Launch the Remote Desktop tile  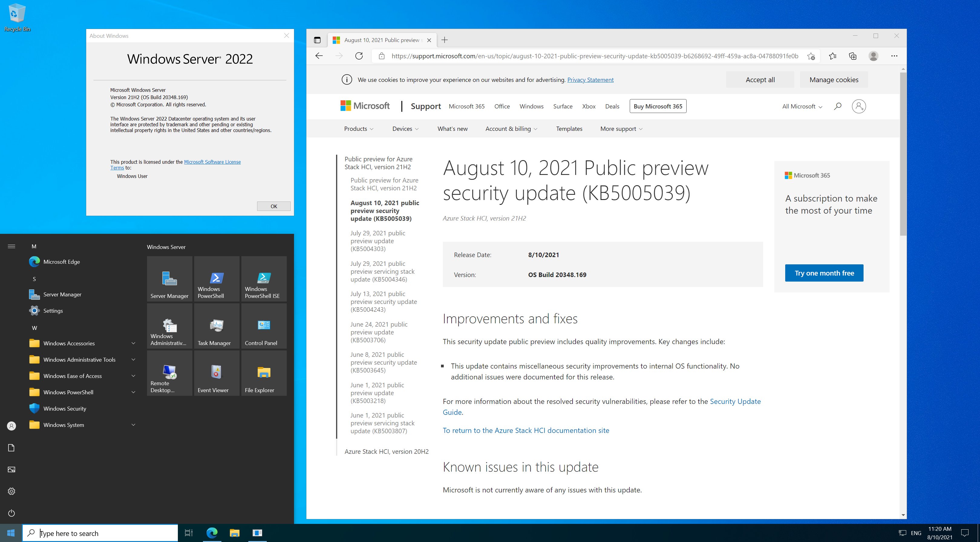coord(169,373)
